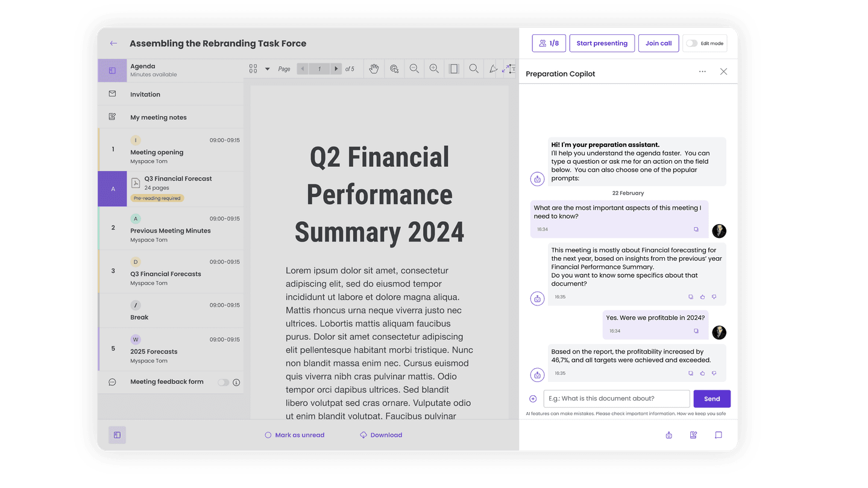Give thumbs up to the forecasting answer
The height and width of the screenshot is (488, 868).
coord(702,297)
